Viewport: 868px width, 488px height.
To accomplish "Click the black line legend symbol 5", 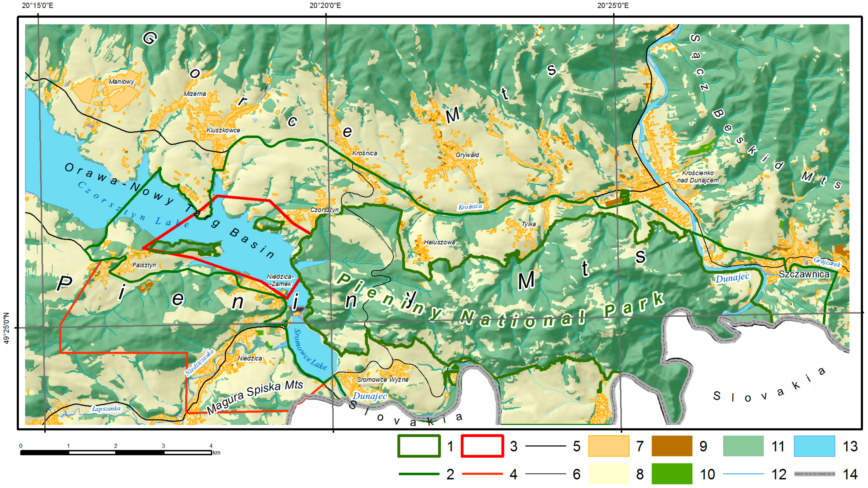I will click(x=545, y=446).
